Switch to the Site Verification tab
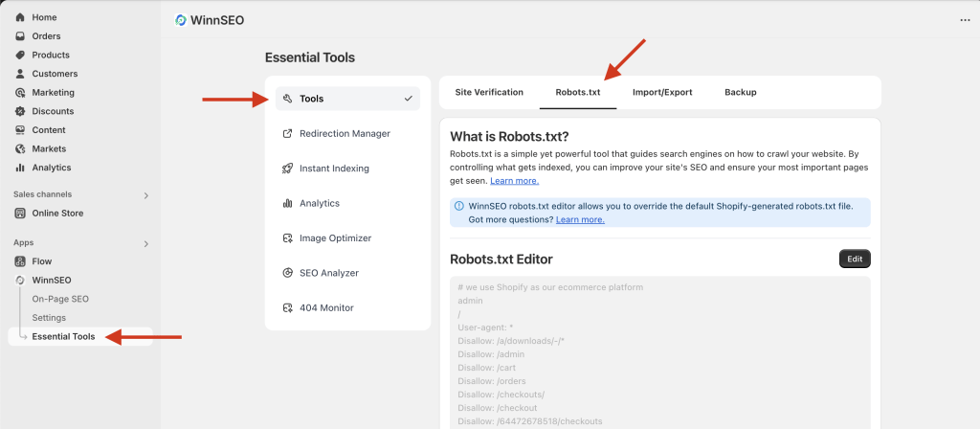Image resolution: width=980 pixels, height=429 pixels. point(489,92)
